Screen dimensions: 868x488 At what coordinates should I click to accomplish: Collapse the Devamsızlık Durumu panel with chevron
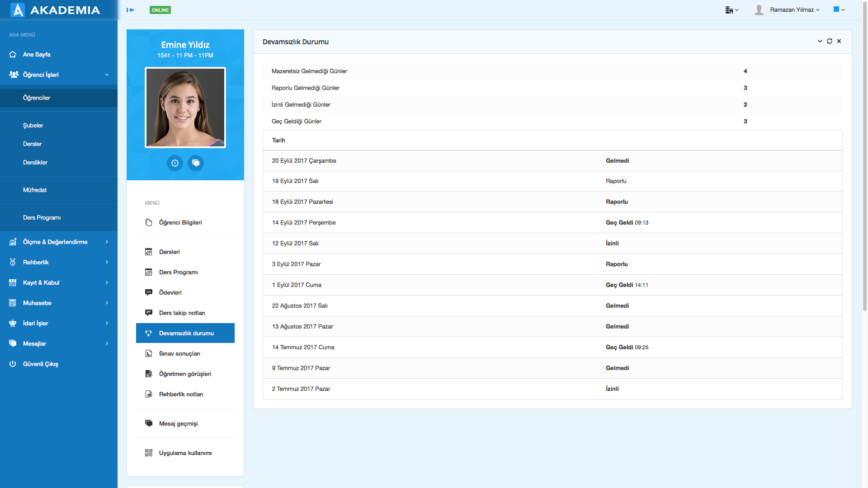820,41
